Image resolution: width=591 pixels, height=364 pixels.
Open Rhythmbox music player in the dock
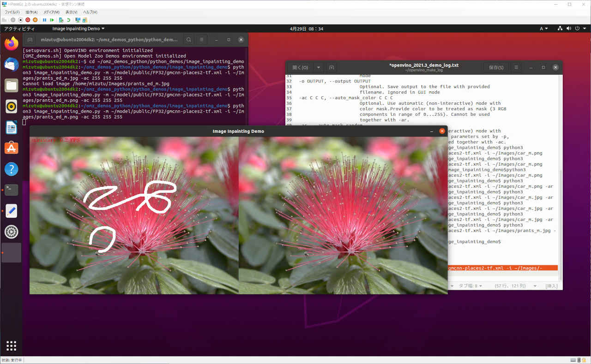point(11,106)
